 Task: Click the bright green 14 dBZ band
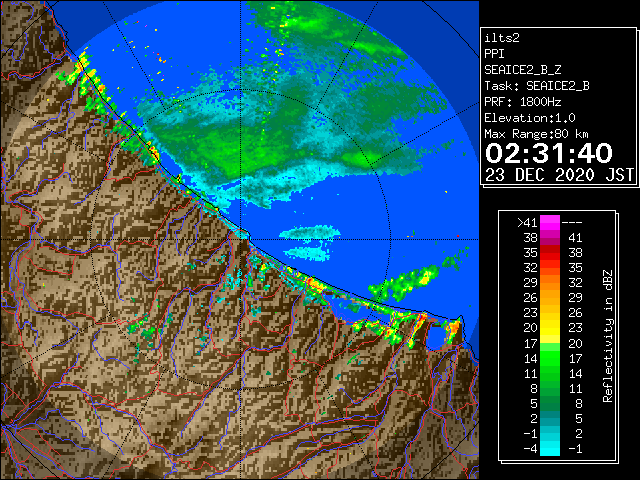pyautogui.click(x=550, y=358)
